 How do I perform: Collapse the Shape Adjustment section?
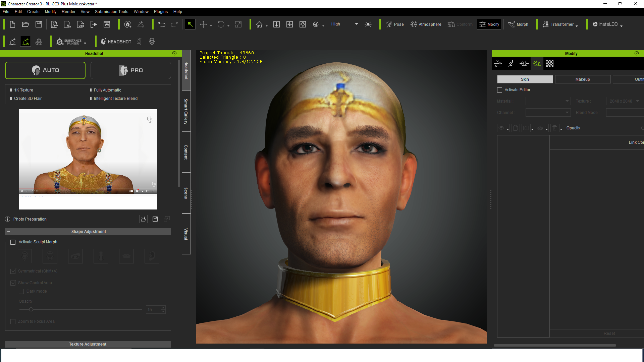pos(9,232)
